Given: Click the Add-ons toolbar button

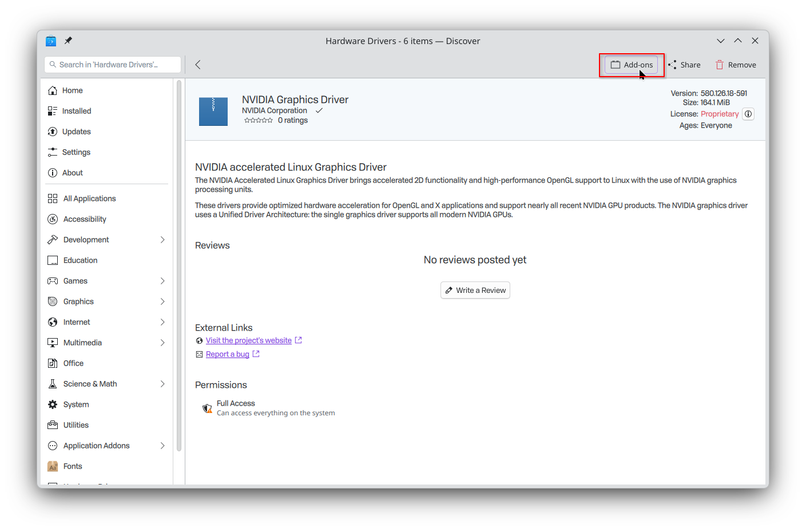Looking at the screenshot, I should pyautogui.click(x=632, y=65).
